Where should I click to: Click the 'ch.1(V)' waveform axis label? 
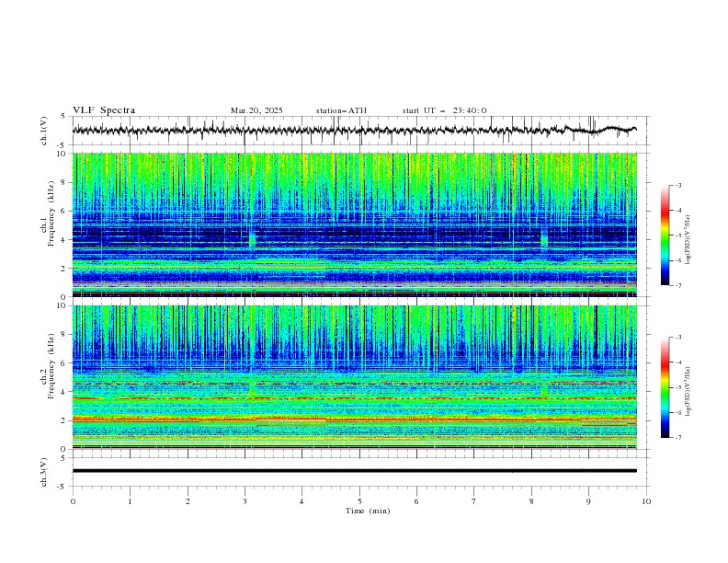[44, 131]
